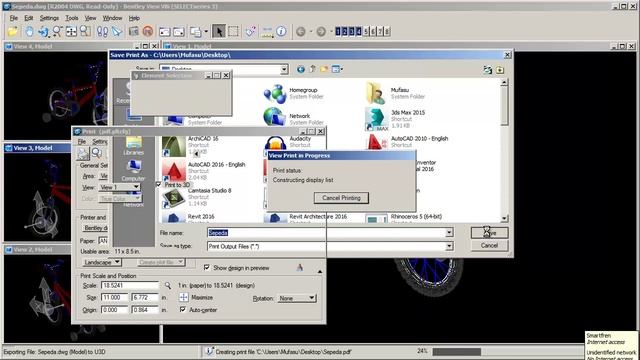Select the Measure Distance ruler tool

pos(267,31)
